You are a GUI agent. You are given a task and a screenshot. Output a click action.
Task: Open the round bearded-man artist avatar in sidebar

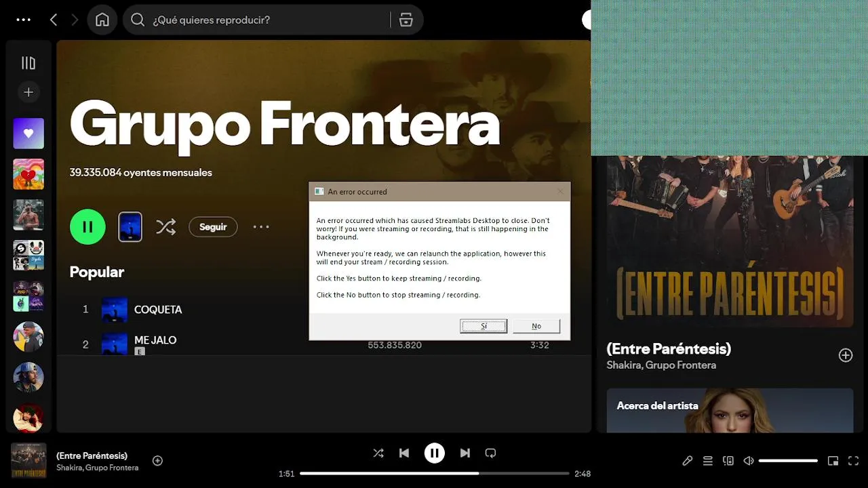pos(28,378)
